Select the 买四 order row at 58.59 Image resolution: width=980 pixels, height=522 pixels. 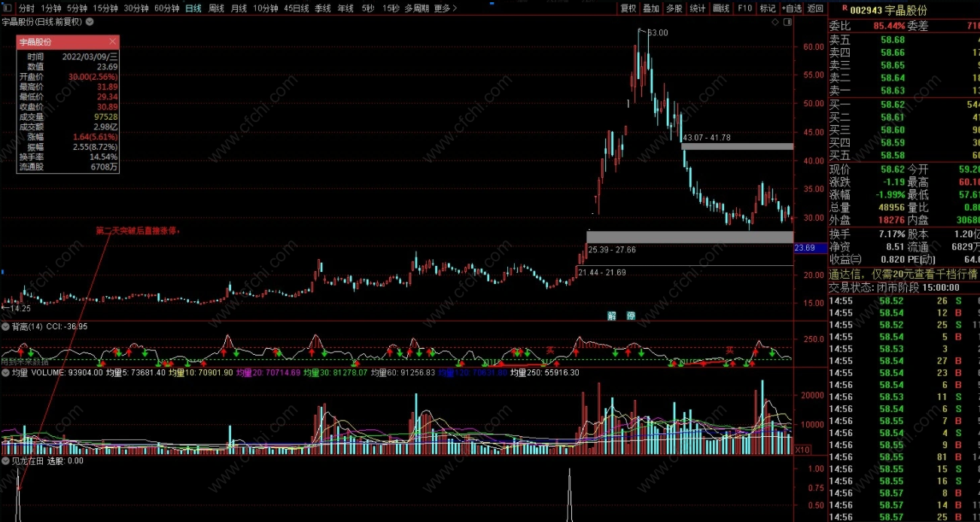pyautogui.click(x=904, y=142)
